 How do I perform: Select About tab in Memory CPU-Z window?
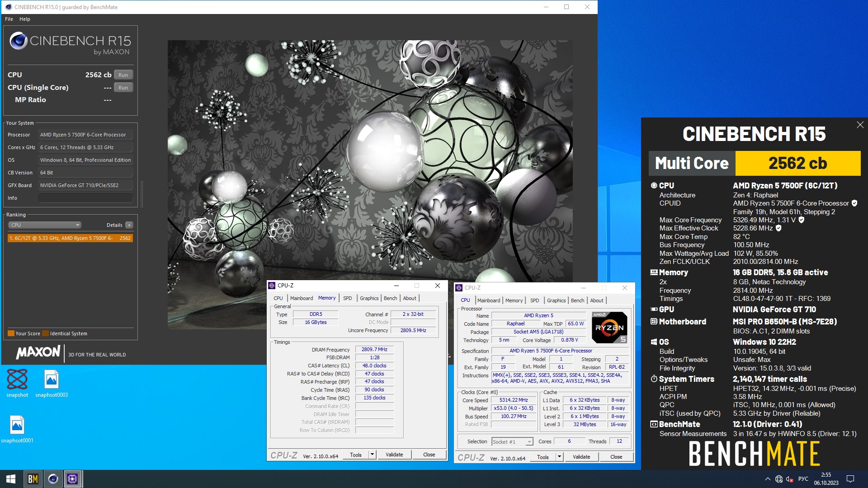point(410,298)
